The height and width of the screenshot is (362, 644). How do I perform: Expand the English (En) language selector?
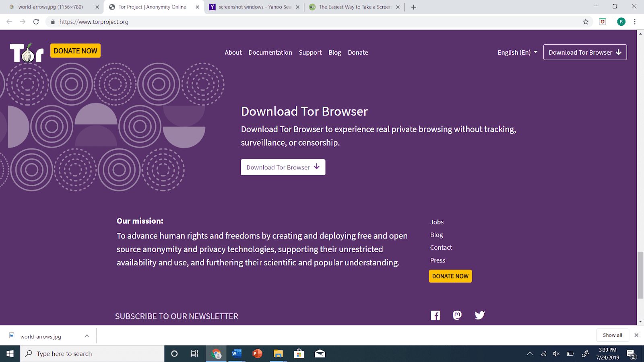(x=517, y=52)
